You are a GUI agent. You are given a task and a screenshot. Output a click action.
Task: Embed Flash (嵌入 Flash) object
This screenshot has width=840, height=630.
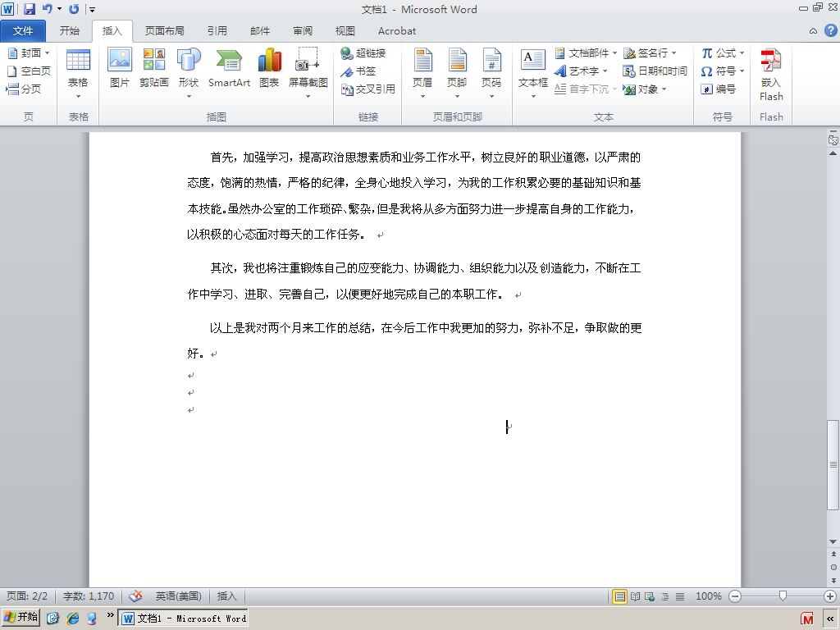[x=771, y=74]
